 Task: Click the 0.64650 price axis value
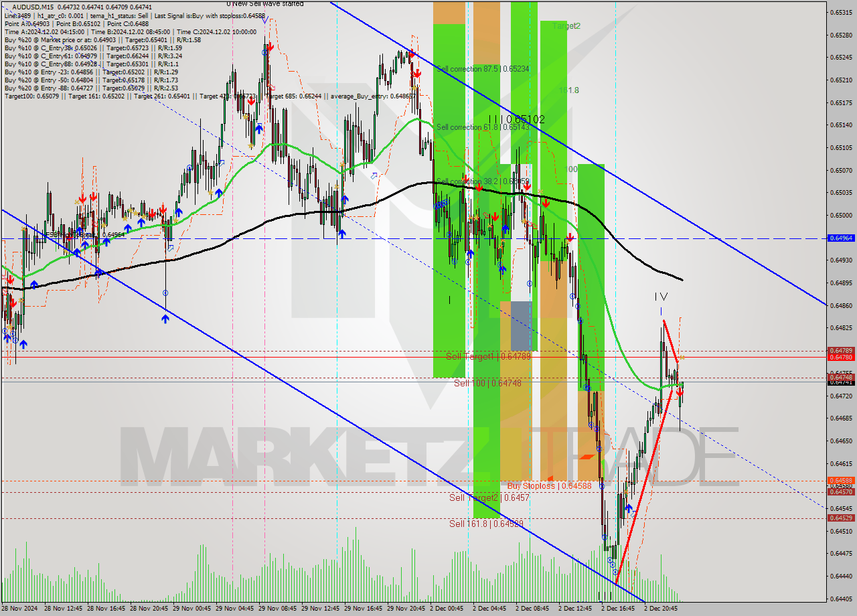[841, 441]
